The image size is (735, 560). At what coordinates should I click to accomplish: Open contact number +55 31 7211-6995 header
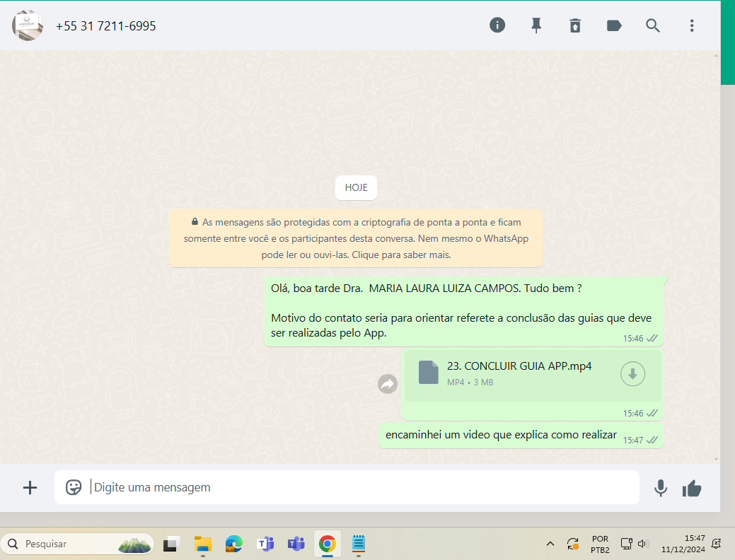[x=105, y=26]
